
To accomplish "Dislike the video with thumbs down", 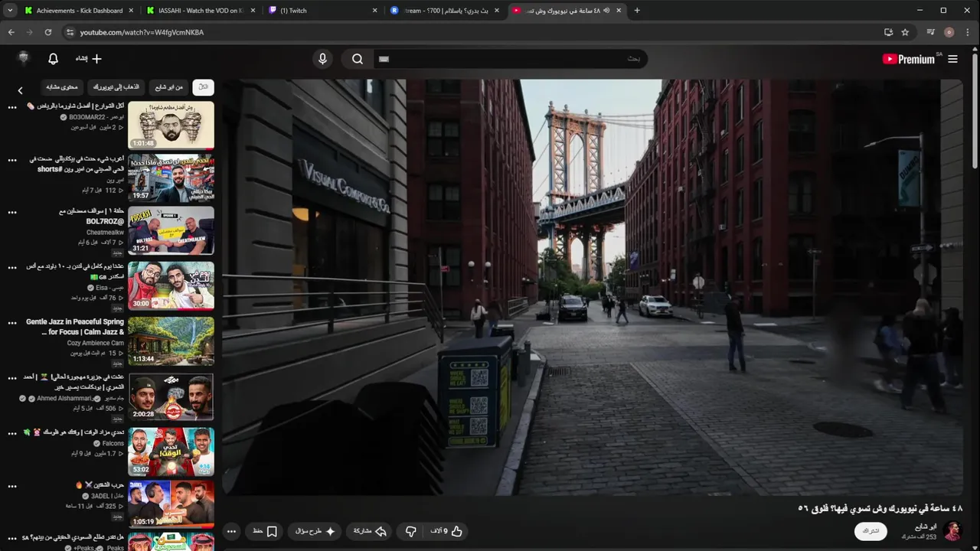I will (x=410, y=531).
